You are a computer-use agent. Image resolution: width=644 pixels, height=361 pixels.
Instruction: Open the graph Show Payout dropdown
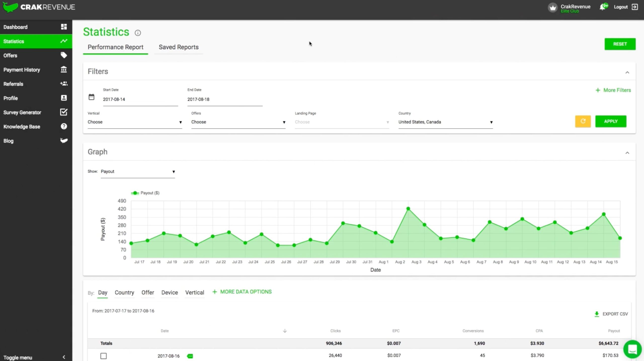tap(138, 172)
